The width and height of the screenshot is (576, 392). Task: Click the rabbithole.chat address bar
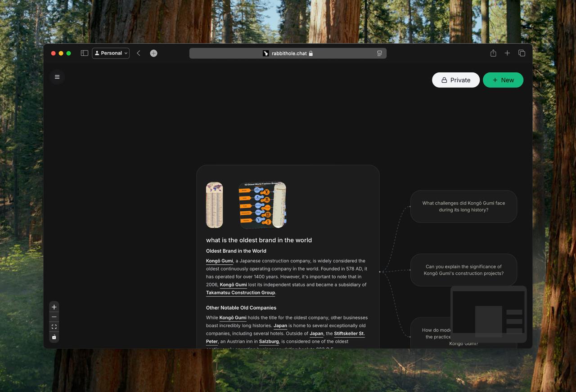pyautogui.click(x=288, y=53)
